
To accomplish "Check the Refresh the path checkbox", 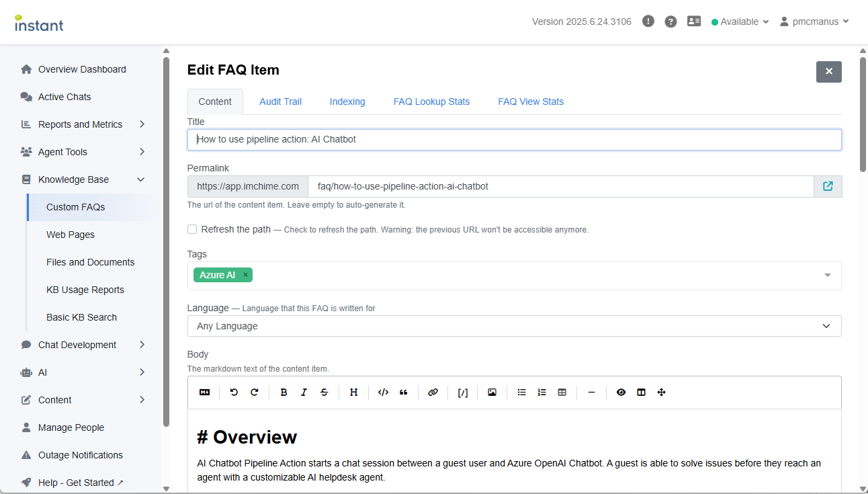I will click(x=192, y=229).
